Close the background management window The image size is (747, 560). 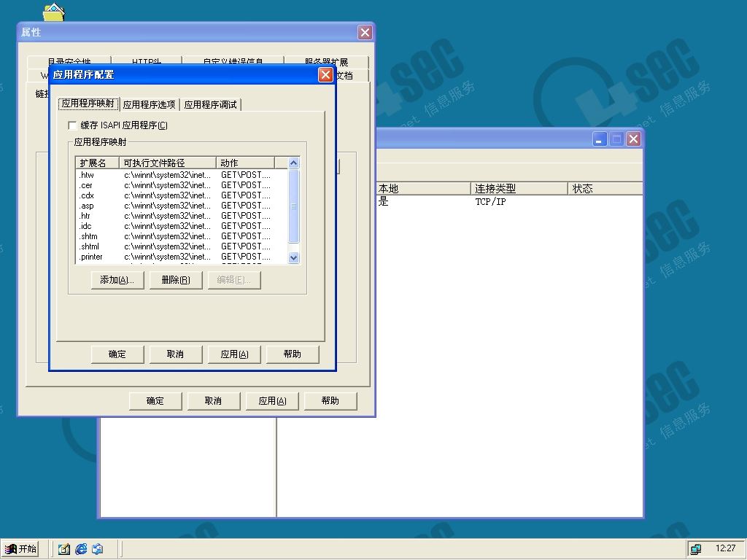tap(633, 139)
